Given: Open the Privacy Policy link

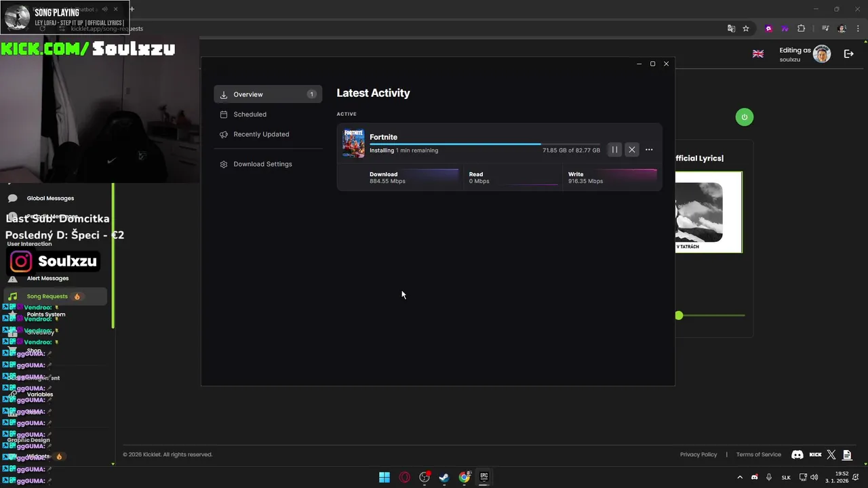Looking at the screenshot, I should click(698, 455).
